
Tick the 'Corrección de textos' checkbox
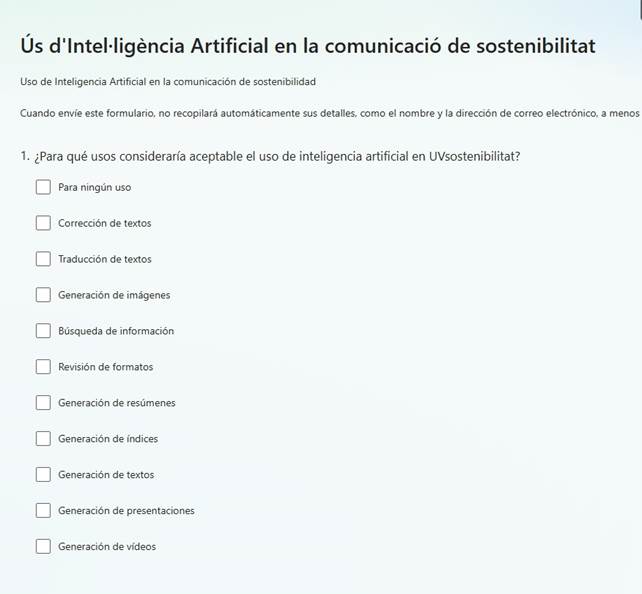click(x=43, y=223)
